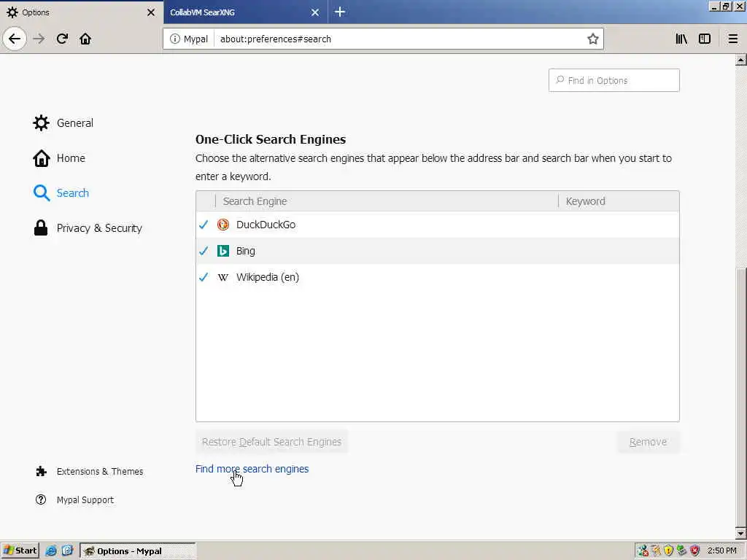Click the second quick launch icon

(67, 551)
